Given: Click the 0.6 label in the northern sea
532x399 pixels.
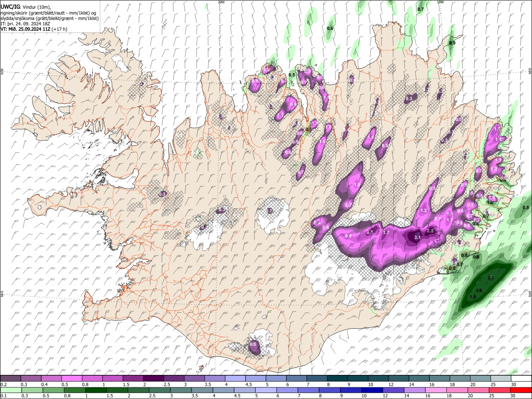Looking at the screenshot, I should pyautogui.click(x=330, y=28).
